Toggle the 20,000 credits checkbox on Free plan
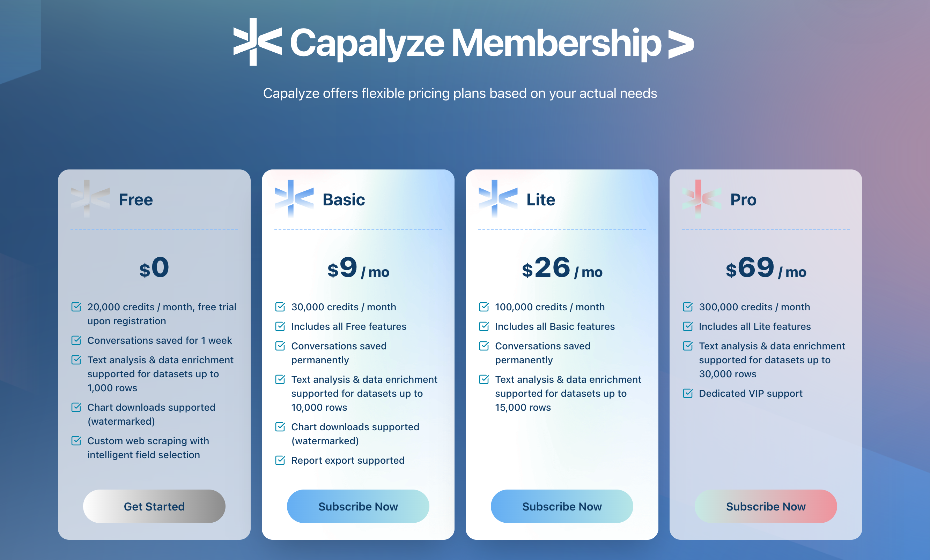930x560 pixels. (76, 307)
